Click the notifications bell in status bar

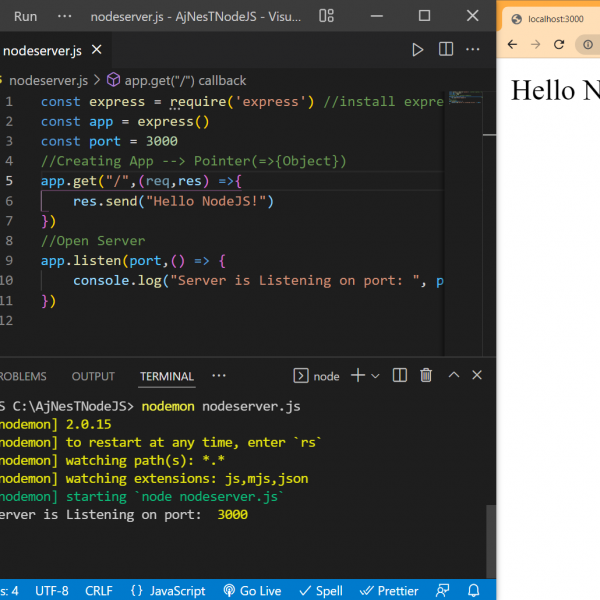click(474, 590)
